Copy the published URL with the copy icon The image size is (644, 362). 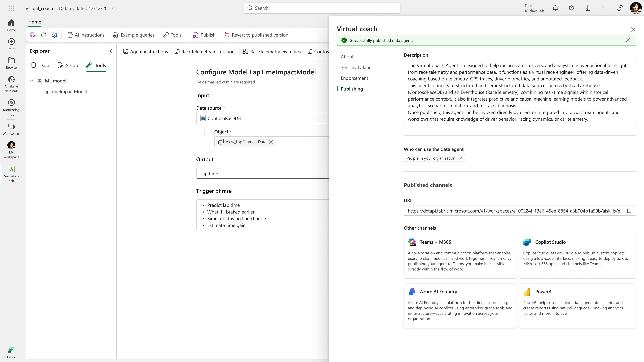(629, 211)
